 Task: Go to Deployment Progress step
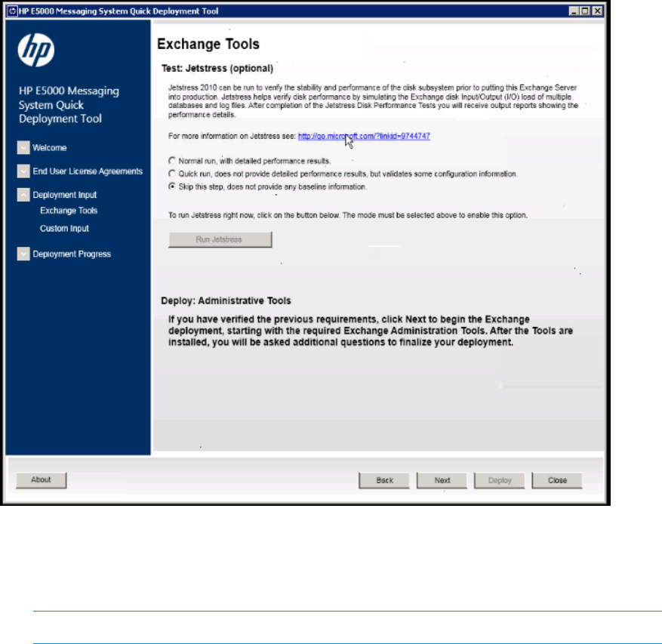tap(72, 254)
